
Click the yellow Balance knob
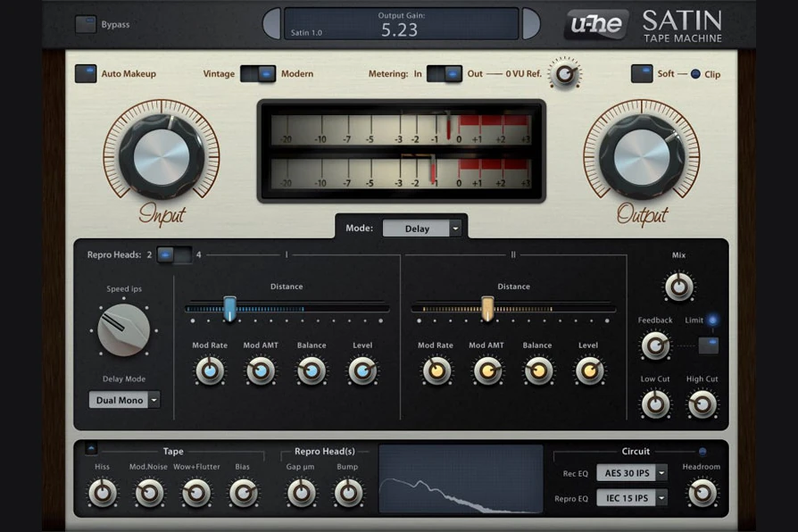(538, 371)
